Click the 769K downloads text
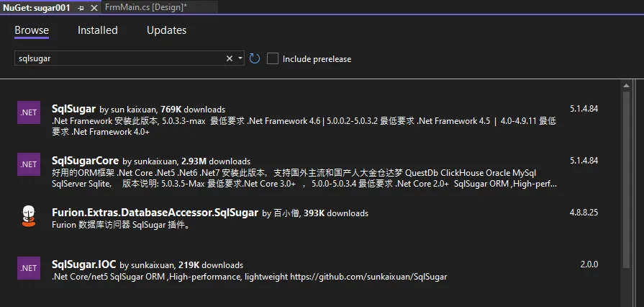Screen dimensions: 644x307 coord(193,110)
